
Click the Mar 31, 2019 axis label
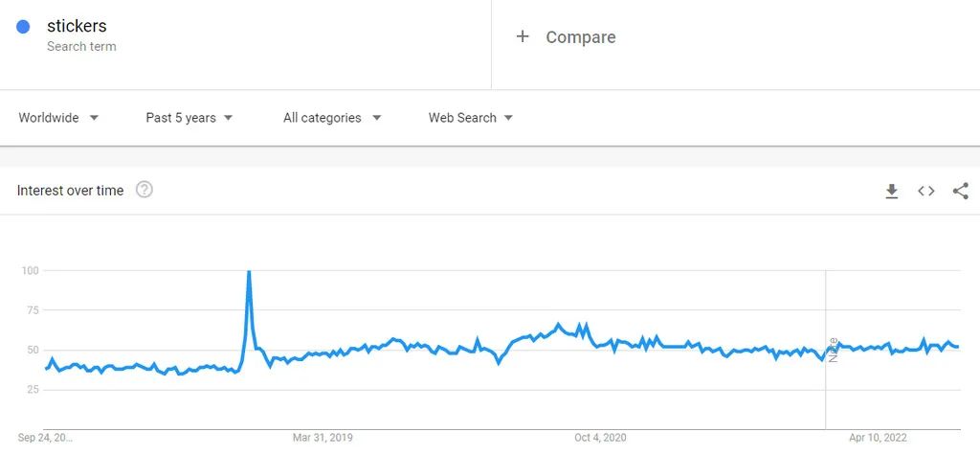pos(323,438)
